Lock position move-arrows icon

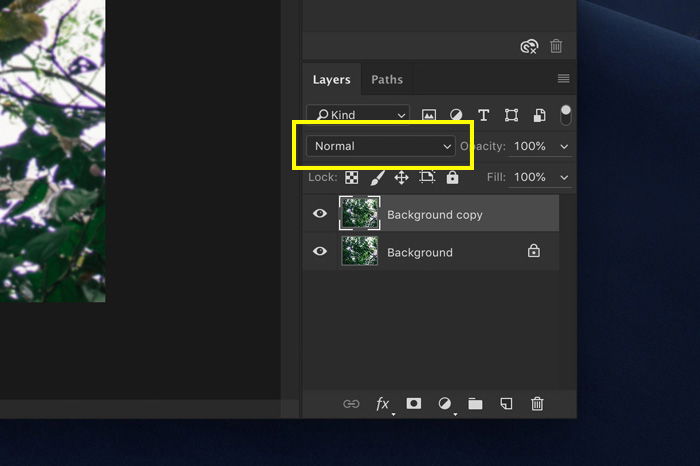(x=401, y=178)
